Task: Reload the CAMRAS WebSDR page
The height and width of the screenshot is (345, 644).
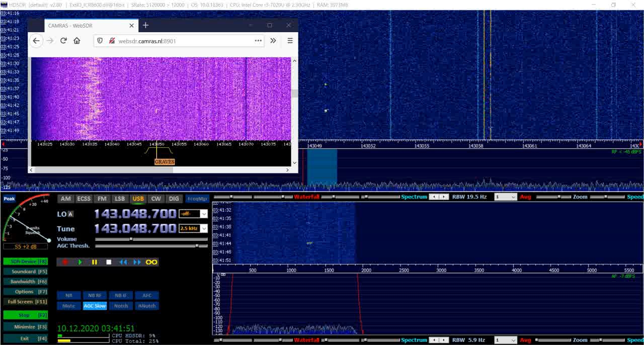Action: click(63, 41)
